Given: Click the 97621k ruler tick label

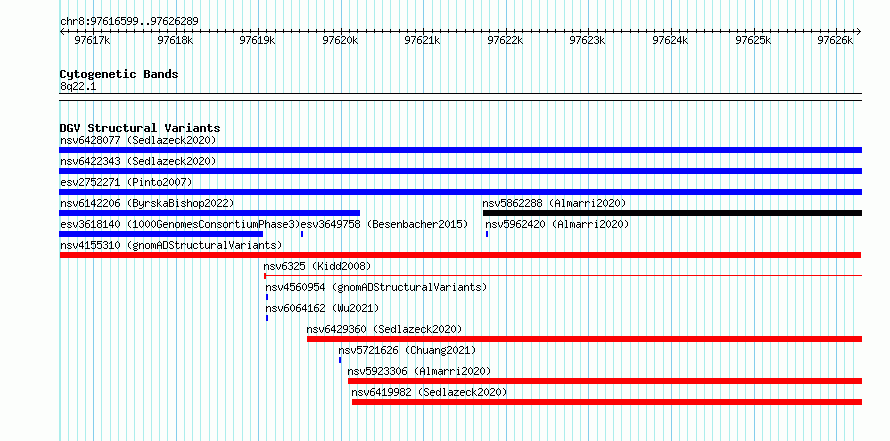Looking at the screenshot, I should coord(423,40).
